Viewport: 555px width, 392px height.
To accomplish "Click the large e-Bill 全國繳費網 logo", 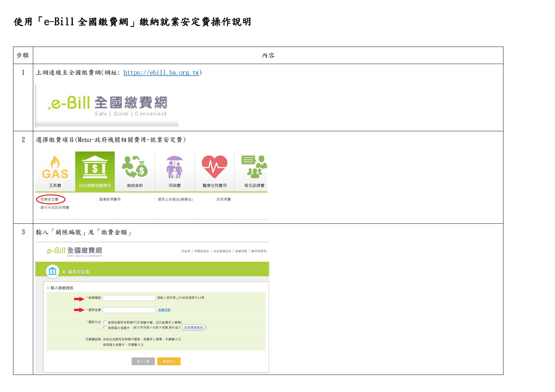I will (x=107, y=106).
